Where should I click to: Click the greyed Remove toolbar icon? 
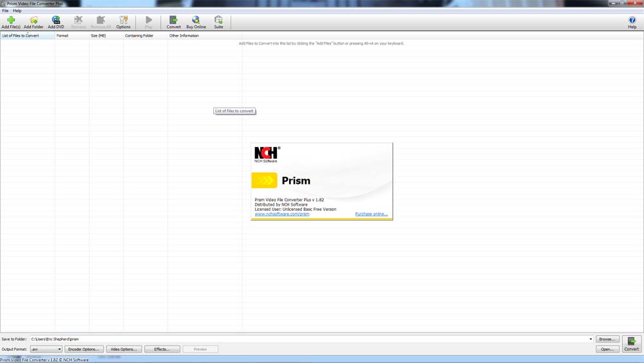point(78,22)
